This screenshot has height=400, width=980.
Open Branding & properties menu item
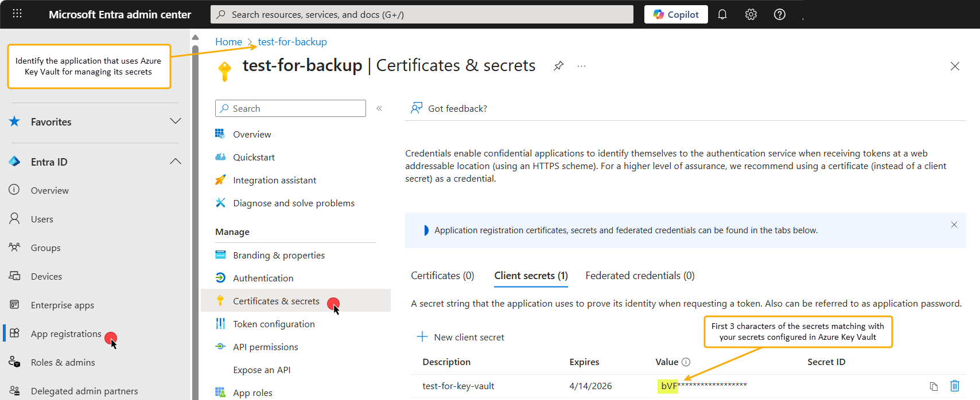[279, 255]
